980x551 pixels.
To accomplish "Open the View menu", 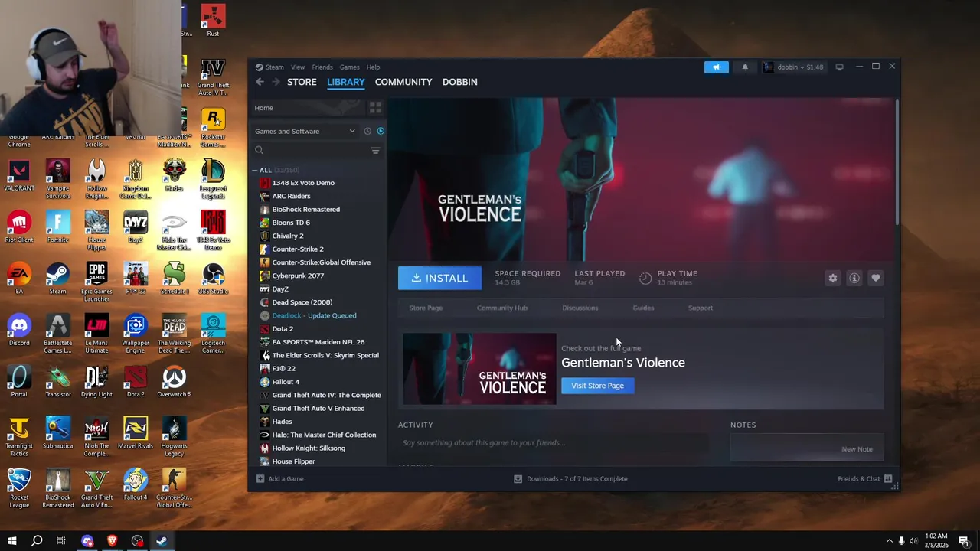I will pyautogui.click(x=298, y=67).
